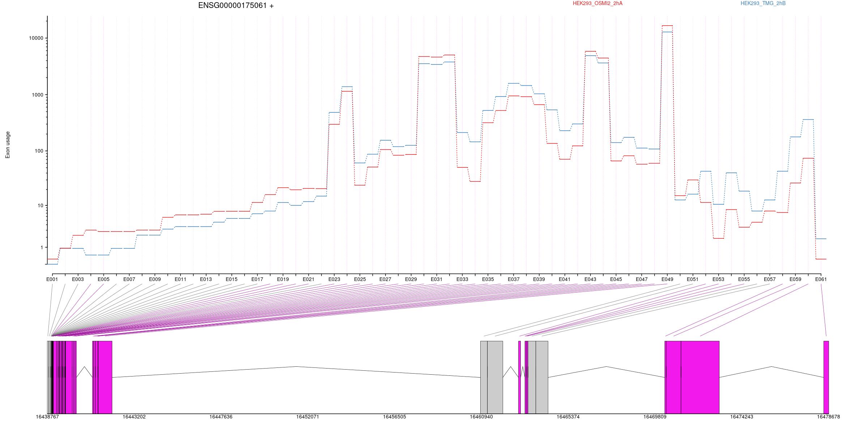868x434 pixels.
Task: Click the y-axis tick label 100
Action: pyautogui.click(x=39, y=151)
